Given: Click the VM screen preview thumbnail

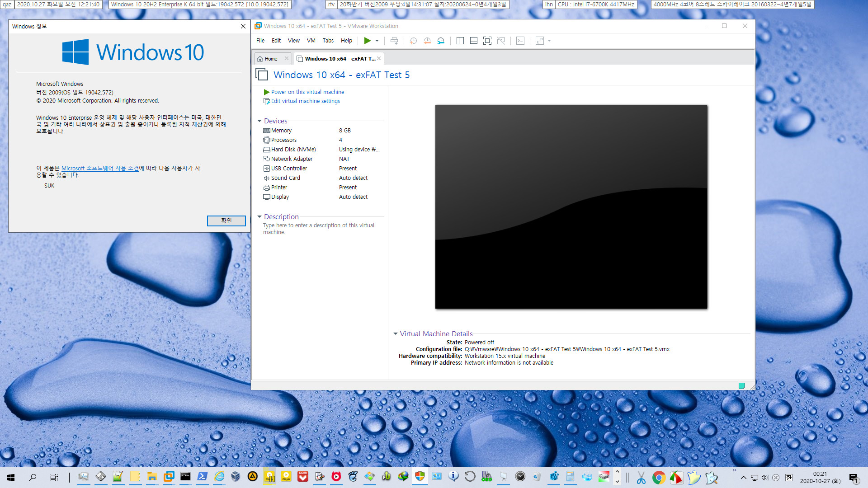Looking at the screenshot, I should click(571, 207).
